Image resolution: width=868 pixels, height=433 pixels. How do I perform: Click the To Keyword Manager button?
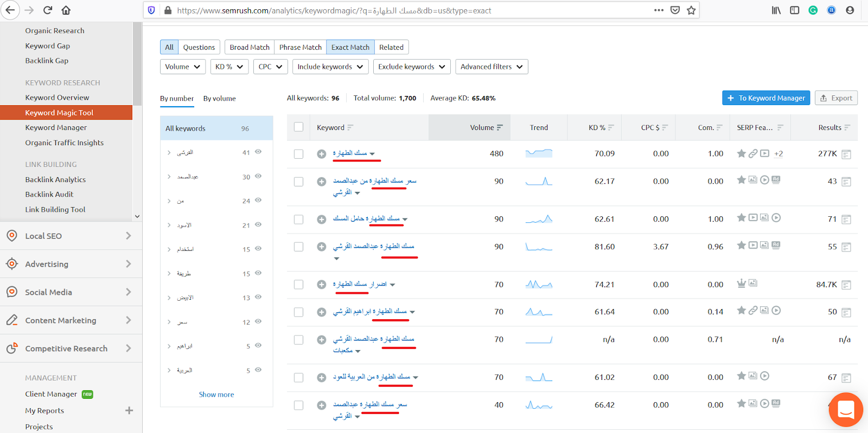(765, 98)
